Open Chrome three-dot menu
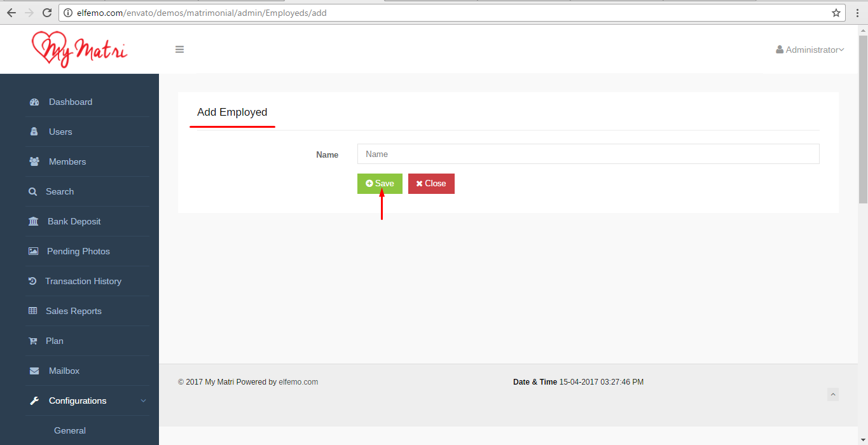The width and height of the screenshot is (868, 445). pyautogui.click(x=858, y=13)
